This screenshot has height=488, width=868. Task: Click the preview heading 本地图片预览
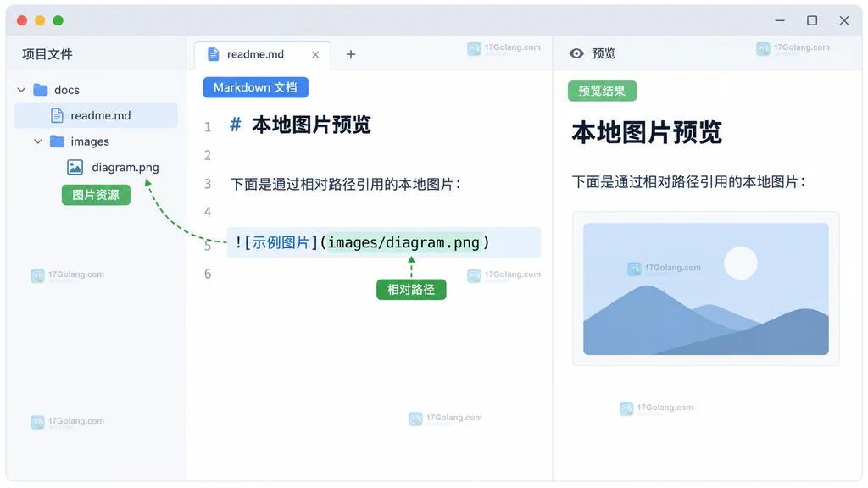coord(647,133)
